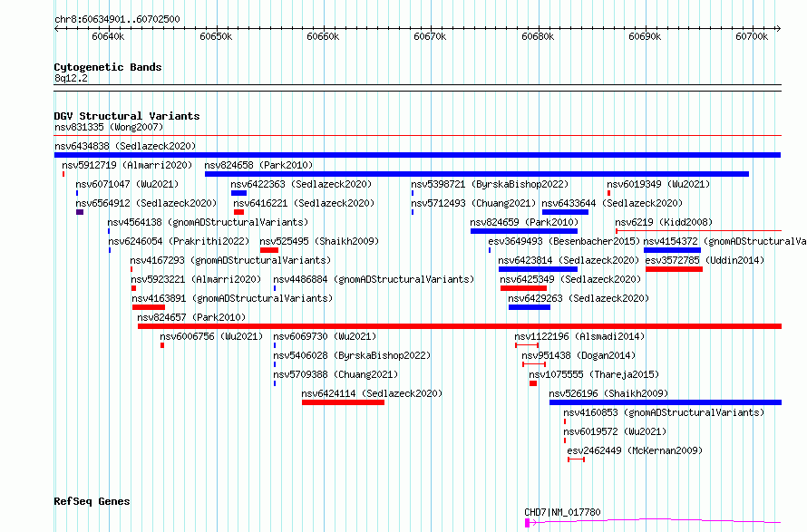Open variant nsv5912719 (Almarri2020)
The image size is (807, 532).
[127, 165]
